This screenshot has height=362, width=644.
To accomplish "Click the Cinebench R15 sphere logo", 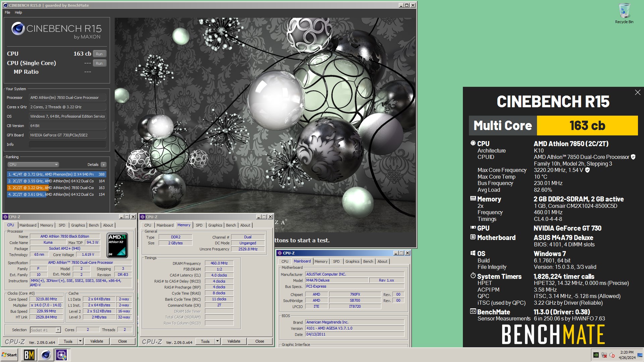I will (x=18, y=29).
